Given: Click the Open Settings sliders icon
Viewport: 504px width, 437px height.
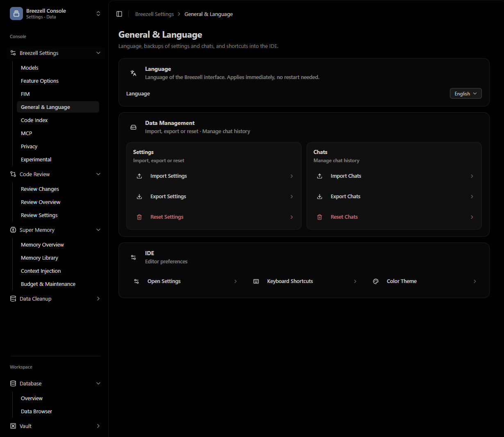Looking at the screenshot, I should [136, 281].
